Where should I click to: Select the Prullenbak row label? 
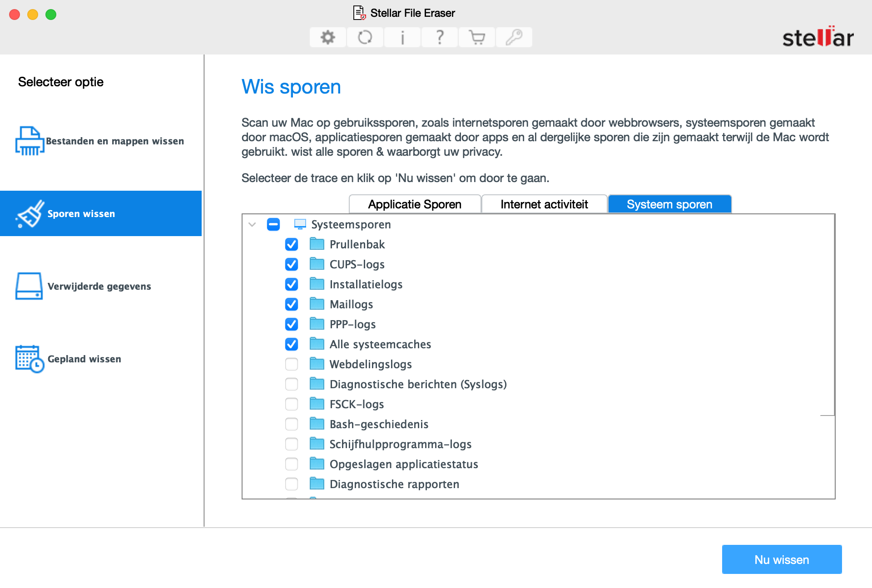tap(357, 244)
